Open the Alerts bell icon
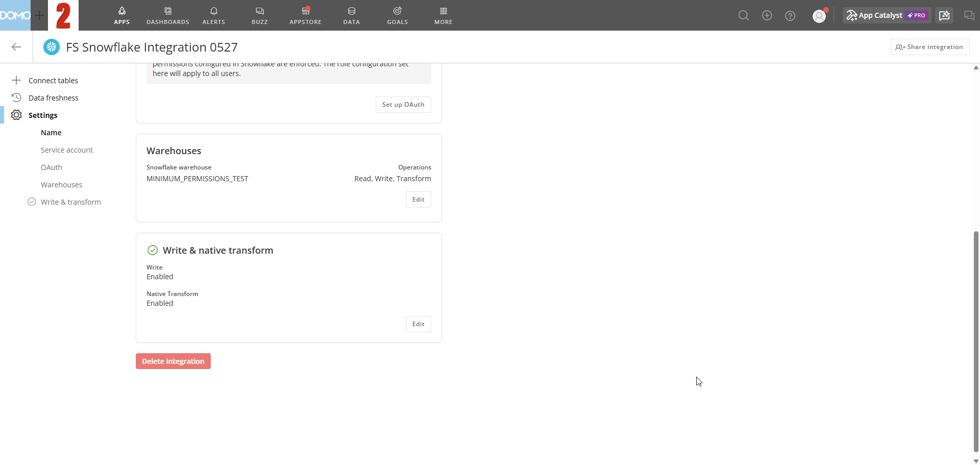980x465 pixels. [214, 11]
